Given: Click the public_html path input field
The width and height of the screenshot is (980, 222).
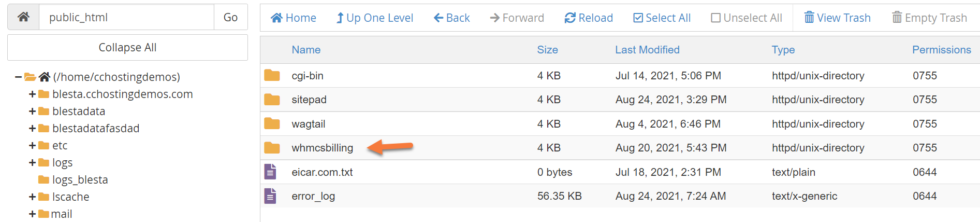Looking at the screenshot, I should click(127, 17).
